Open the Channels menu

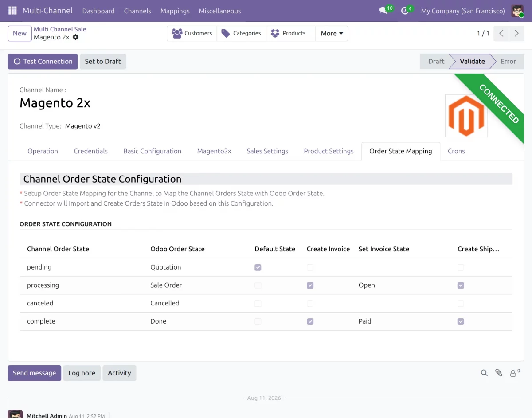pyautogui.click(x=137, y=11)
